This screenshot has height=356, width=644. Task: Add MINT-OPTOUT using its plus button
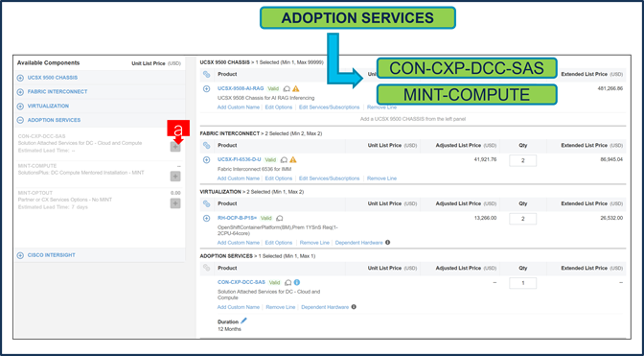click(x=175, y=203)
